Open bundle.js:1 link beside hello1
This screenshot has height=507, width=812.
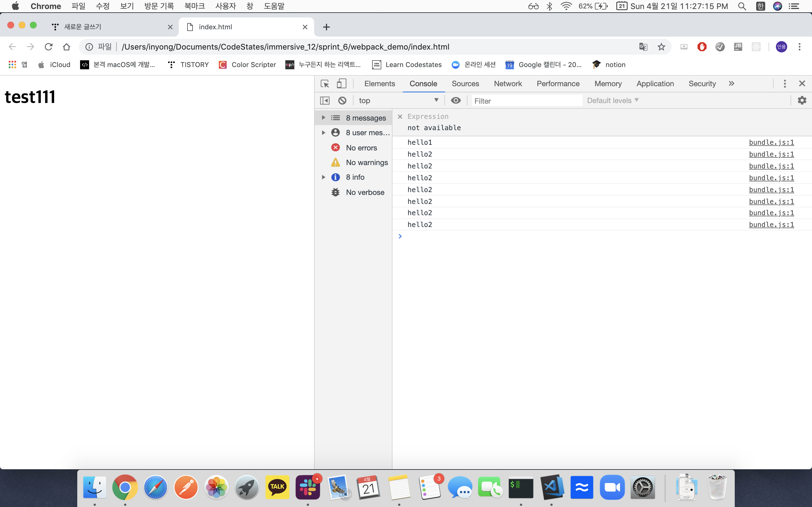(771, 142)
